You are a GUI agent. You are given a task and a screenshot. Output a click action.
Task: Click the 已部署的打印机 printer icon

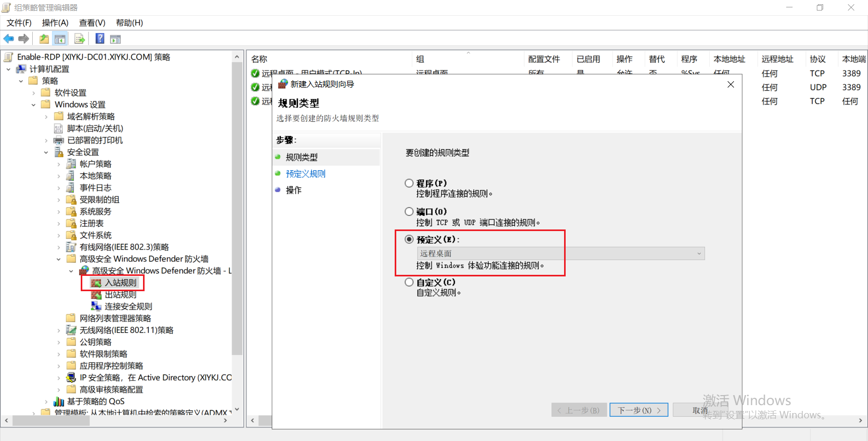tap(59, 140)
